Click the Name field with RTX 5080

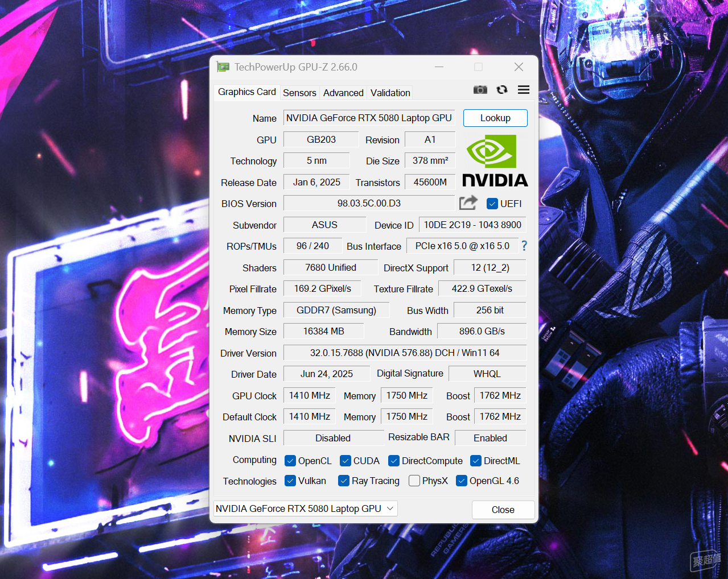369,118
